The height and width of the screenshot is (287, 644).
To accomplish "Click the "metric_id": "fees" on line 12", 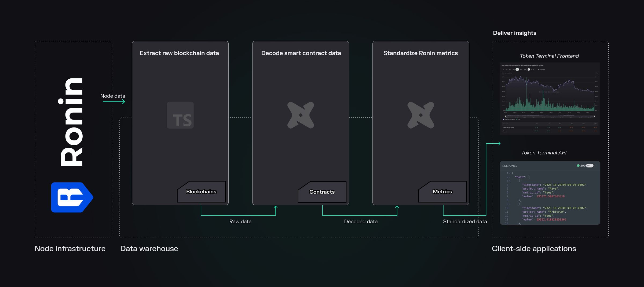I will 538,216.
